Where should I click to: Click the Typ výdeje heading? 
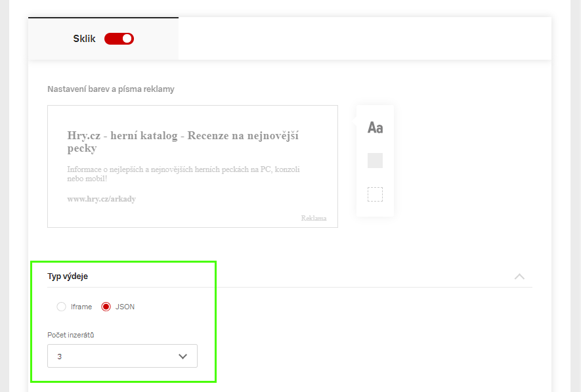pyautogui.click(x=68, y=276)
